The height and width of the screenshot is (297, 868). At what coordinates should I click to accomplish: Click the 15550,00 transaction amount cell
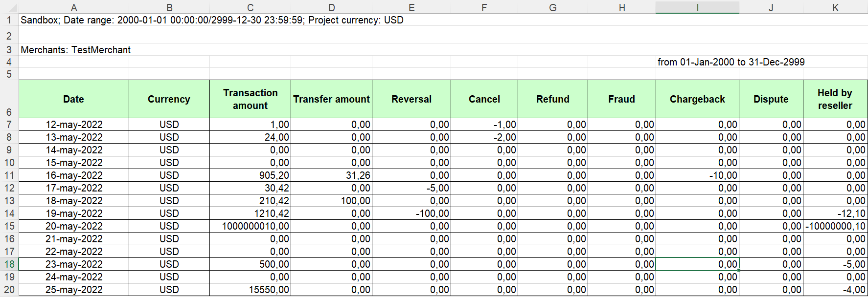pyautogui.click(x=250, y=290)
